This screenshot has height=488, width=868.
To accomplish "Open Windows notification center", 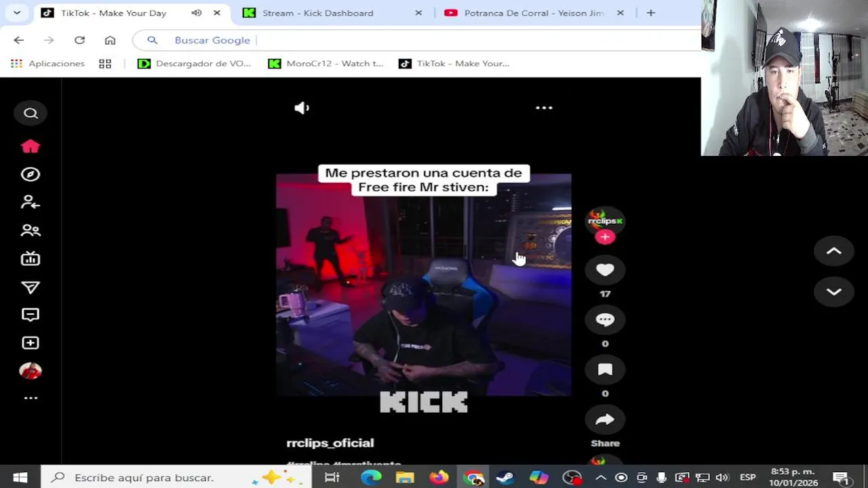I will coord(841,478).
